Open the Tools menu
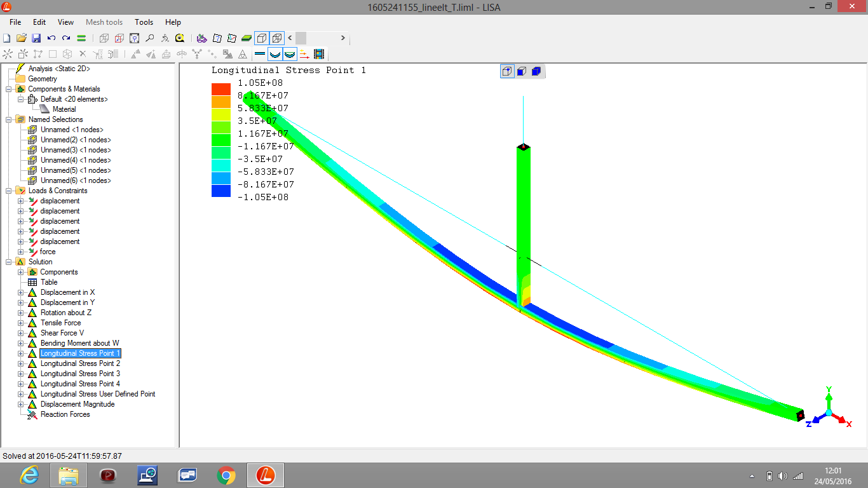 (x=144, y=22)
